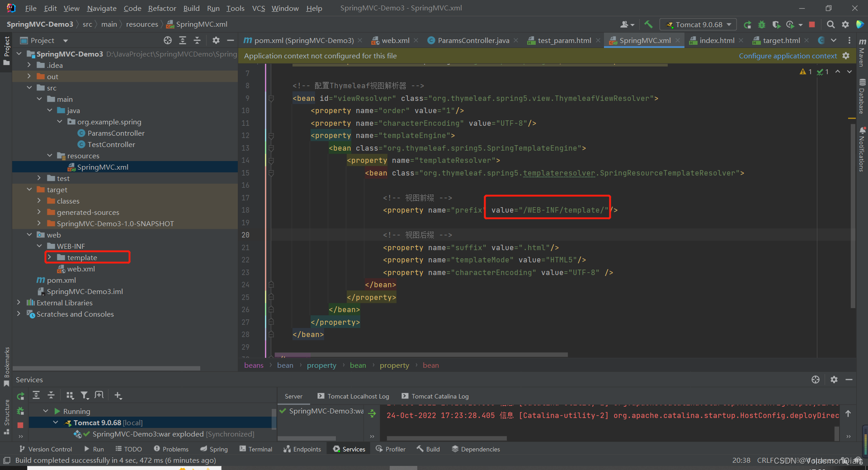Open Terminal tool window button
This screenshot has width=868, height=470.
(256, 449)
